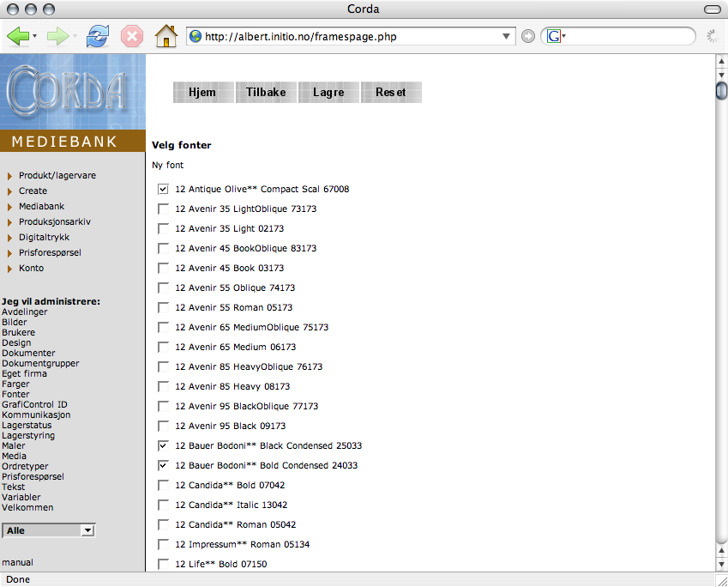
Task: Open the Mediabank navigation item
Action: (41, 206)
